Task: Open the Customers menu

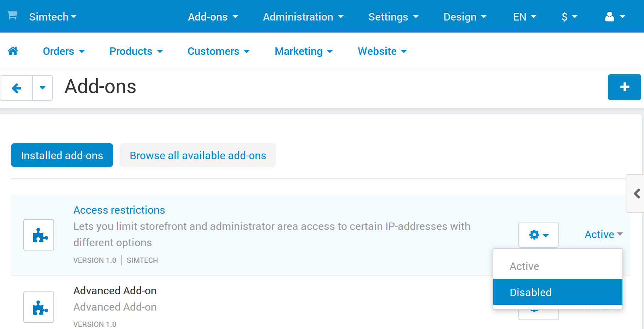Action: tap(219, 51)
